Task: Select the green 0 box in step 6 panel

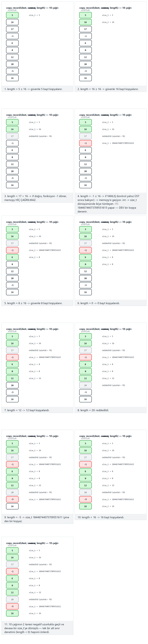Action: (86, 264)
